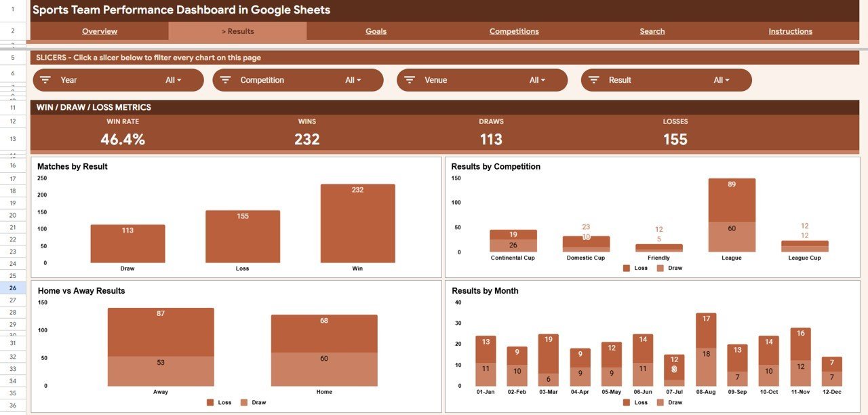The image size is (868, 415).
Task: Click the Loss bar labeled 155
Action: click(x=243, y=237)
